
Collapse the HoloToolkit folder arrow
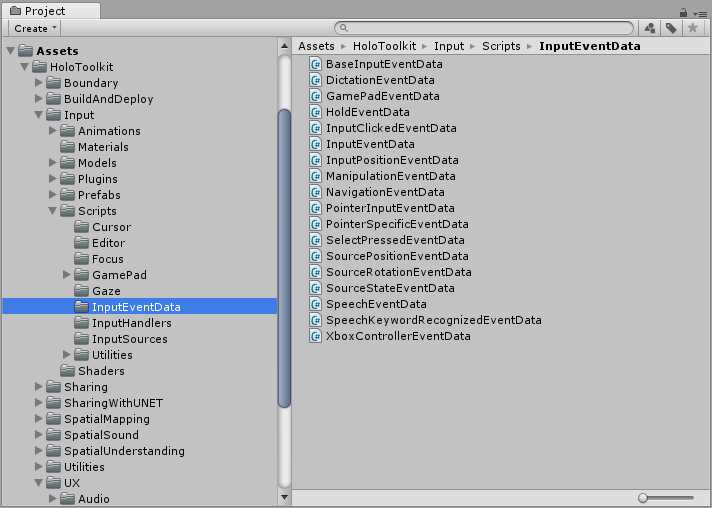(x=25, y=67)
